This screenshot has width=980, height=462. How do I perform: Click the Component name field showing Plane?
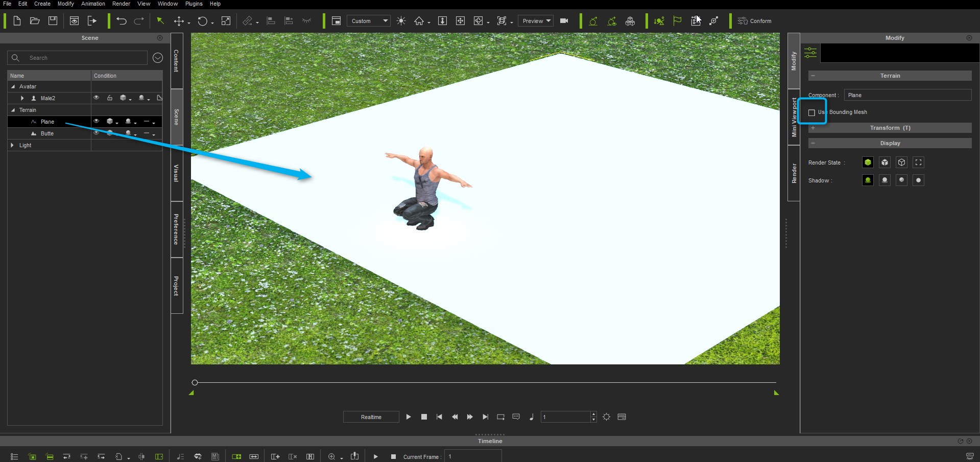point(907,95)
